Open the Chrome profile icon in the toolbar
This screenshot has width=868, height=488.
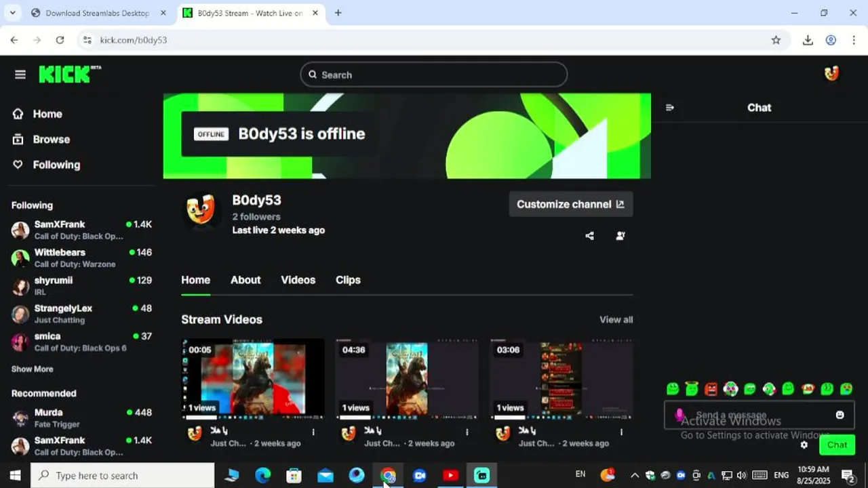[831, 40]
